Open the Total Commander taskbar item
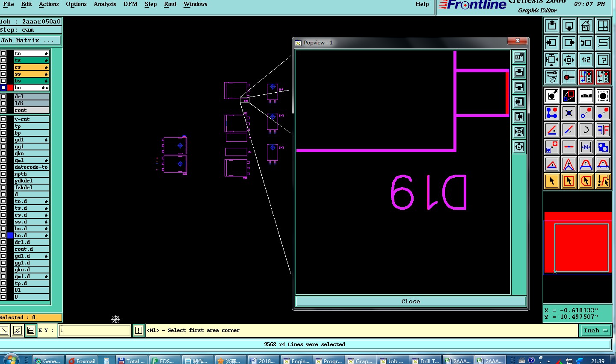616x364 pixels. coord(131,361)
